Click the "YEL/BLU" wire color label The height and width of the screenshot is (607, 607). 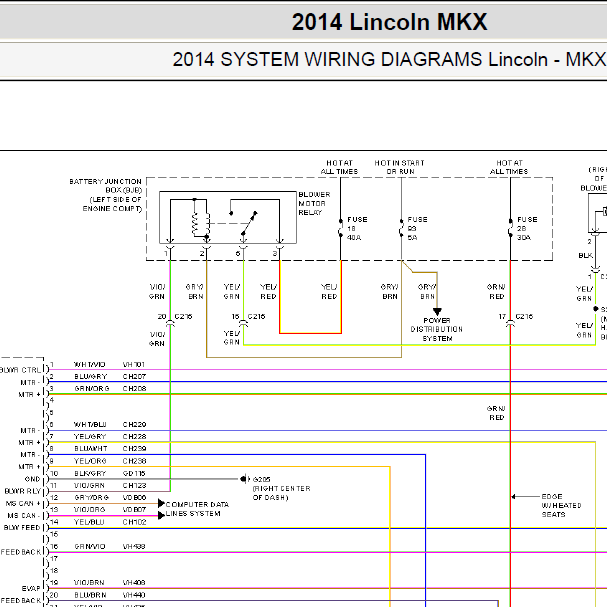coord(89,522)
